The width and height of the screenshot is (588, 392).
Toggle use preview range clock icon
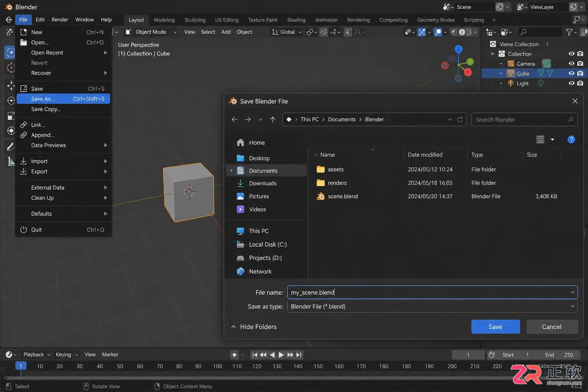pos(492,355)
